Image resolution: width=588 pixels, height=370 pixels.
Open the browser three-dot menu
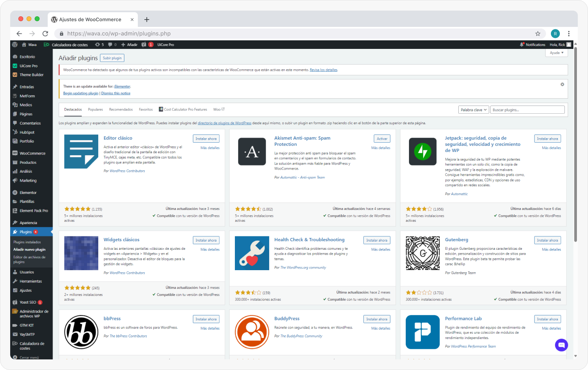point(569,33)
